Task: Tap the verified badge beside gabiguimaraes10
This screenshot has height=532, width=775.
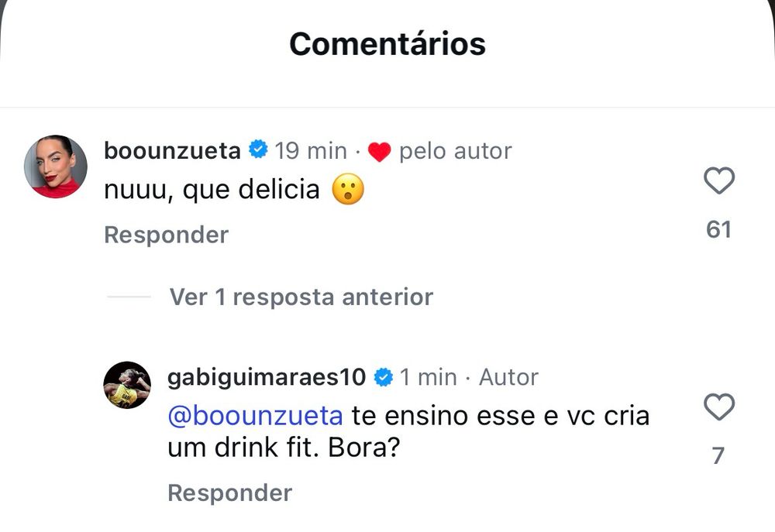Action: point(383,377)
